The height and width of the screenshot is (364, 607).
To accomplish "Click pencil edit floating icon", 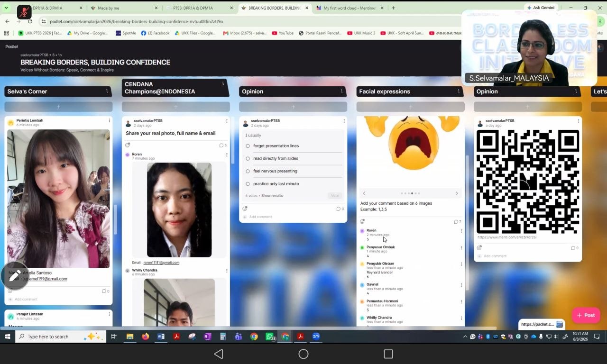I will tap(15, 275).
